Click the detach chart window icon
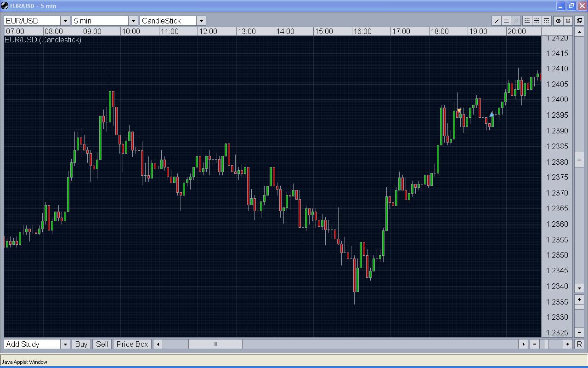 (x=579, y=21)
